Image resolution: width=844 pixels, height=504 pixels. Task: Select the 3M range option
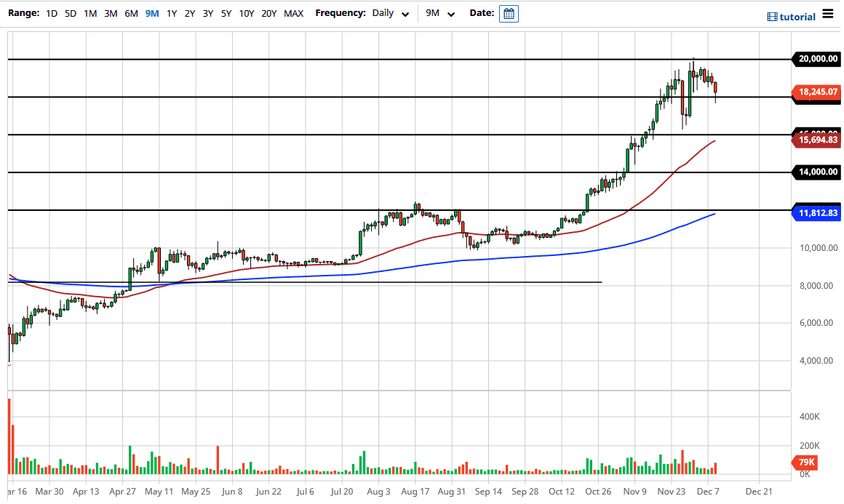point(111,13)
